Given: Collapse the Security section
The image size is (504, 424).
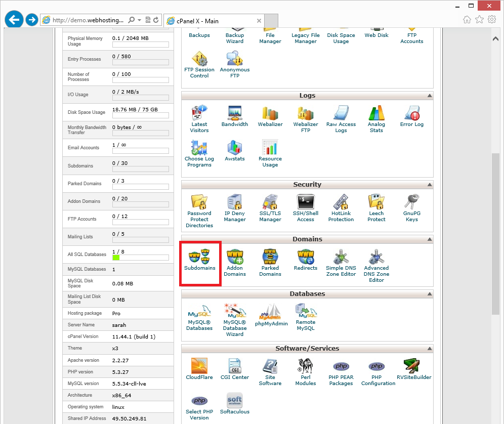Looking at the screenshot, I should pos(430,185).
